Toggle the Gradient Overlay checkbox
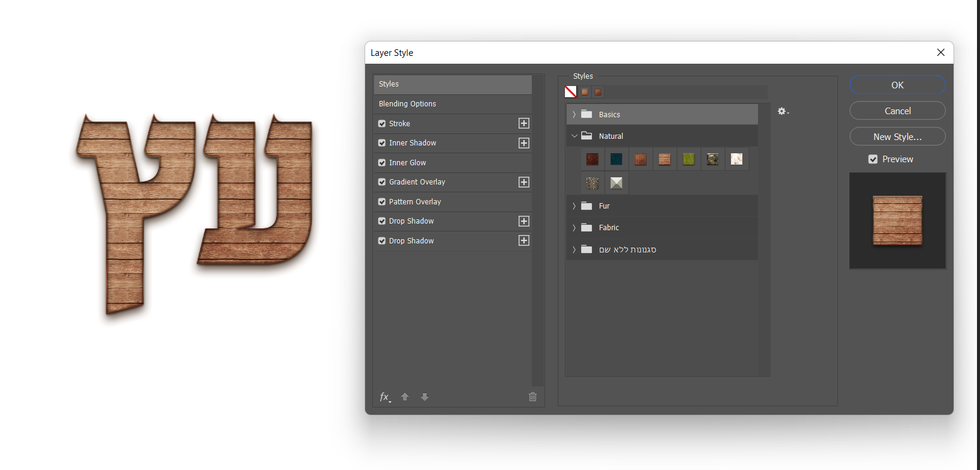Viewport: 980px width, 470px height. coord(382,182)
